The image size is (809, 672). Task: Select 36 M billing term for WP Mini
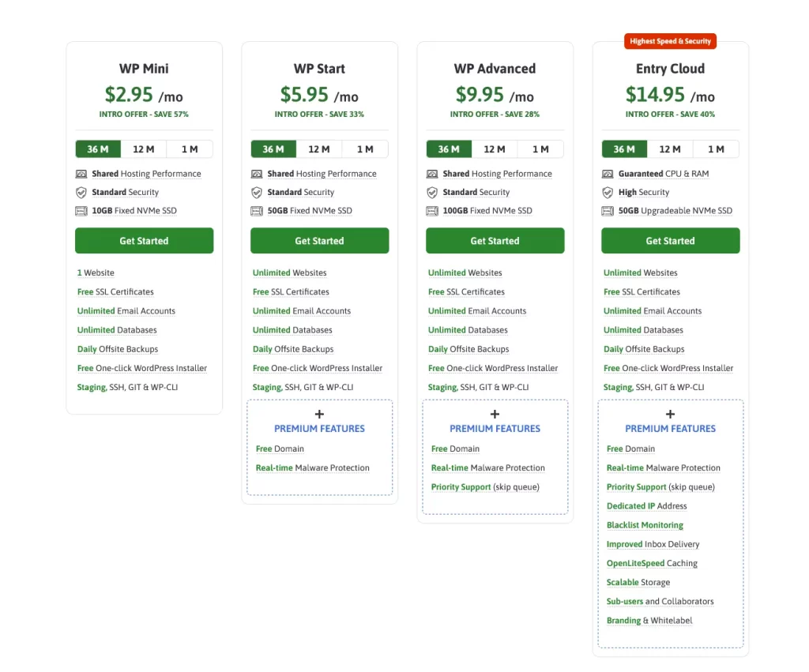click(x=98, y=149)
